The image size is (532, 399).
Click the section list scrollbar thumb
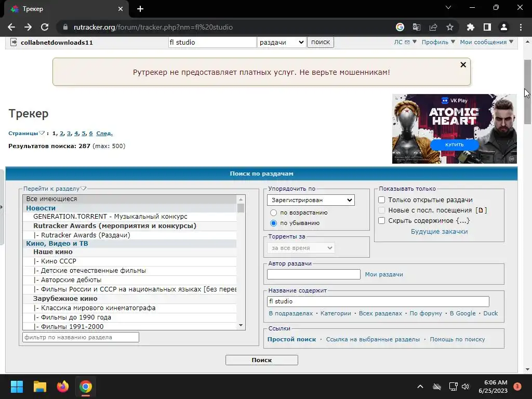pos(241,208)
